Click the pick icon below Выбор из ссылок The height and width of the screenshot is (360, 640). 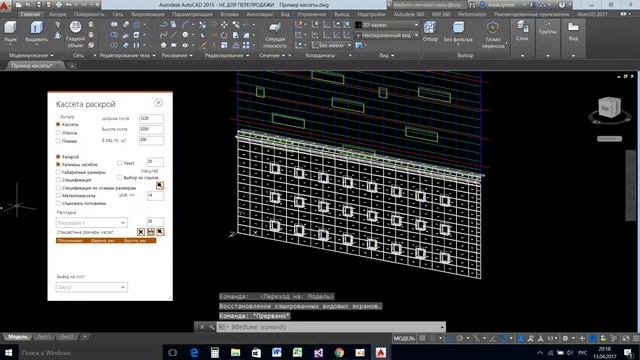coord(160,186)
